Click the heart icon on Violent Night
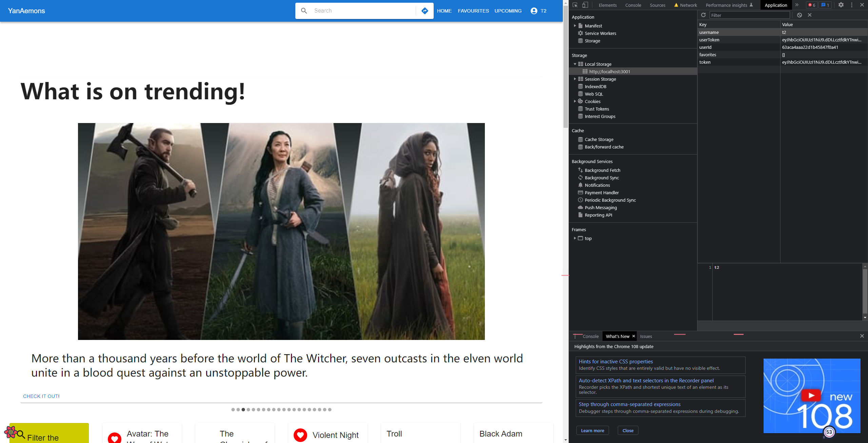 point(300,435)
